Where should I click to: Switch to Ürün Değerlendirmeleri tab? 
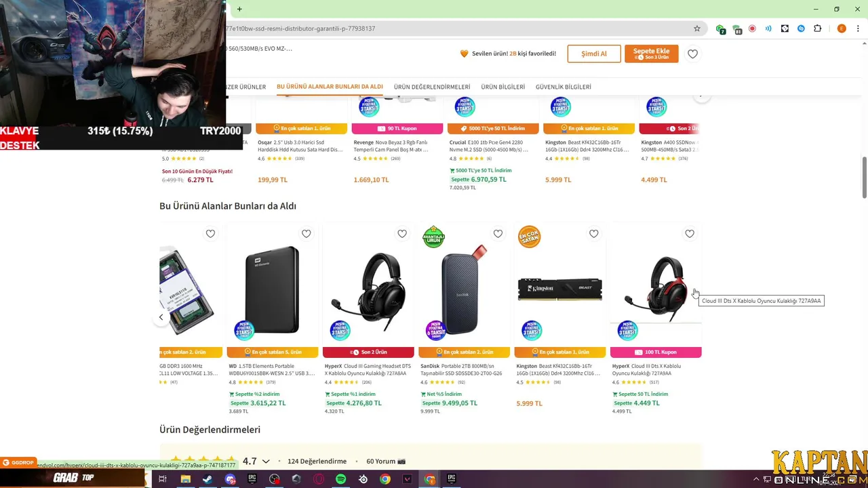(x=432, y=87)
